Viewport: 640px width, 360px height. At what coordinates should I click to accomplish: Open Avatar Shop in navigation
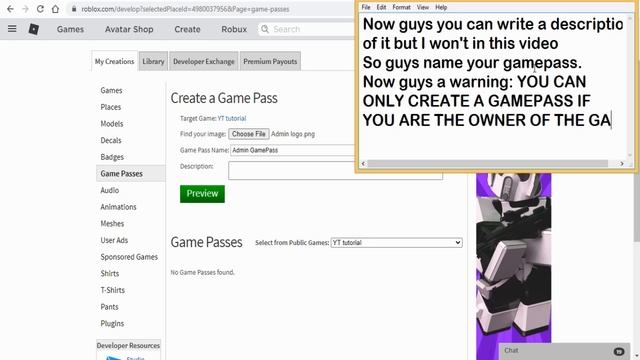click(129, 29)
